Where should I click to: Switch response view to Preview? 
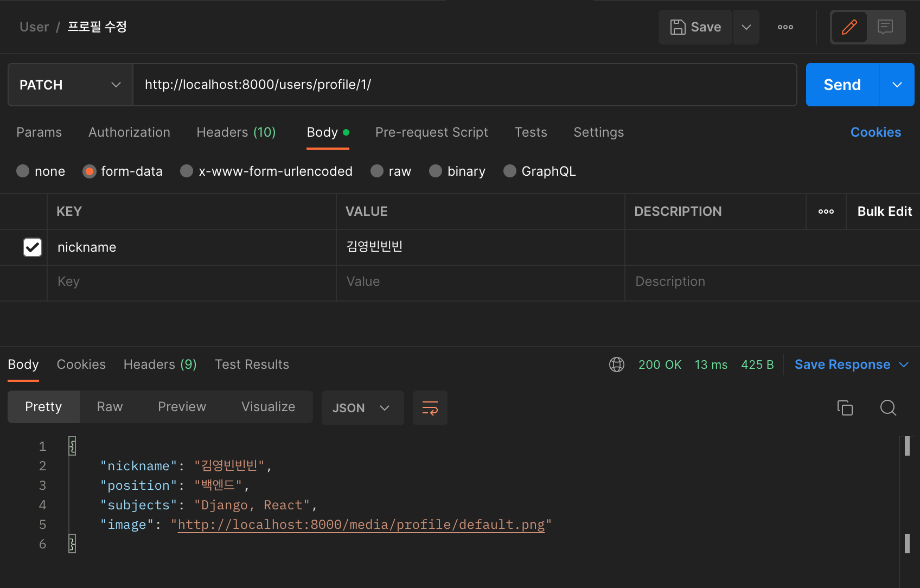[x=182, y=407]
